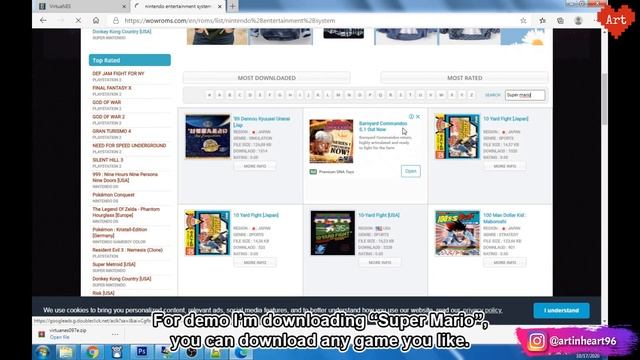Open SILENT HILL 3 in Top Rated
Screen dimensions: 640x360
coord(108,160)
